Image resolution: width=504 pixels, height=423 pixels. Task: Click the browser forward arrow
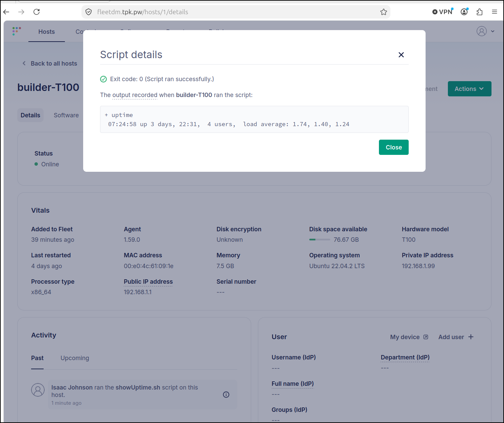tap(21, 12)
